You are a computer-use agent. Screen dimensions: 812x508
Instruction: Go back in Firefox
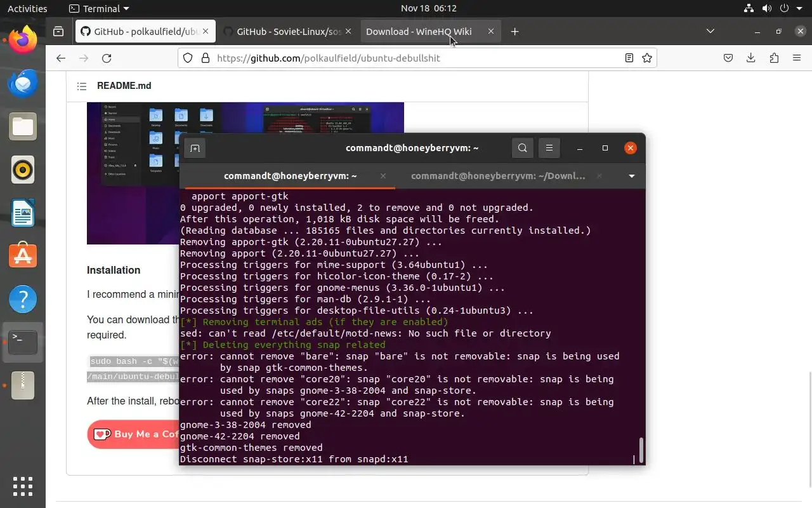point(61,58)
